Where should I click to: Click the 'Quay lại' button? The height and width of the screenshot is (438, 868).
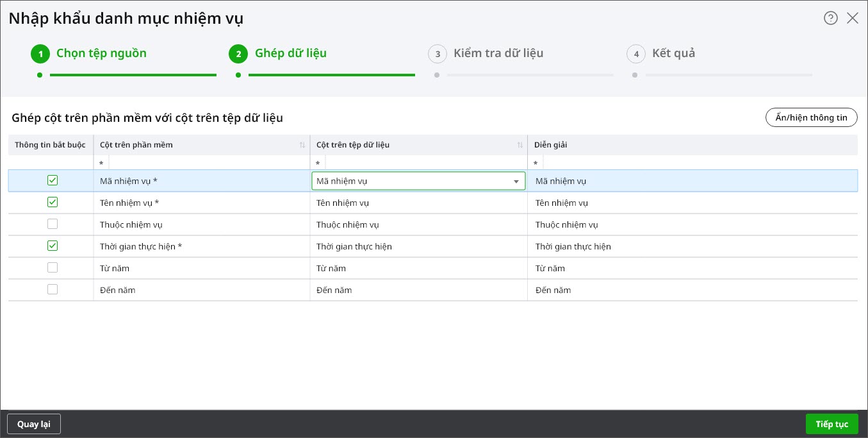pos(34,424)
